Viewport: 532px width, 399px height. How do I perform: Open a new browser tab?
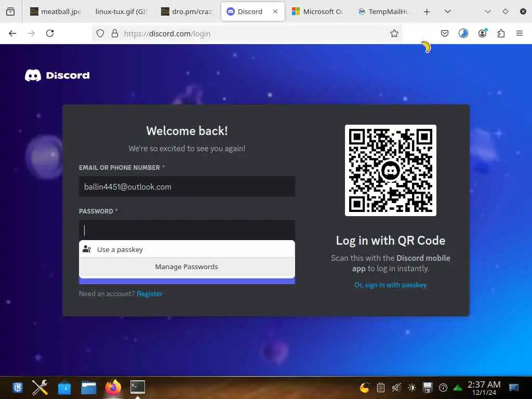click(x=427, y=11)
